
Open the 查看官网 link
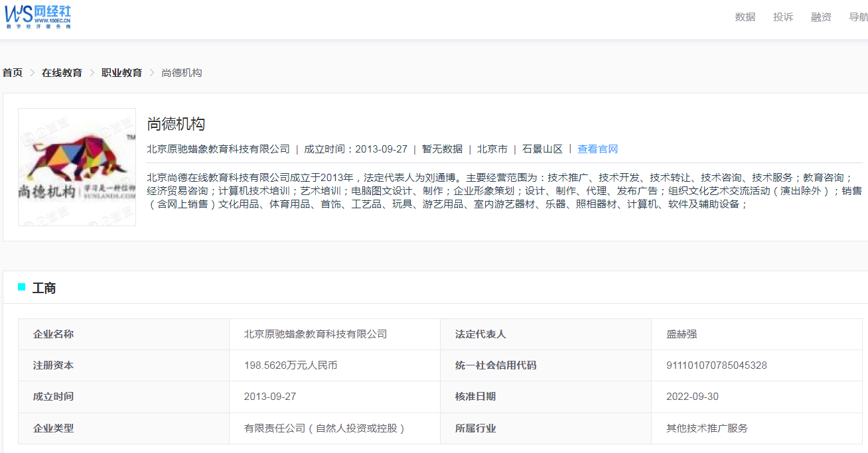click(x=597, y=149)
